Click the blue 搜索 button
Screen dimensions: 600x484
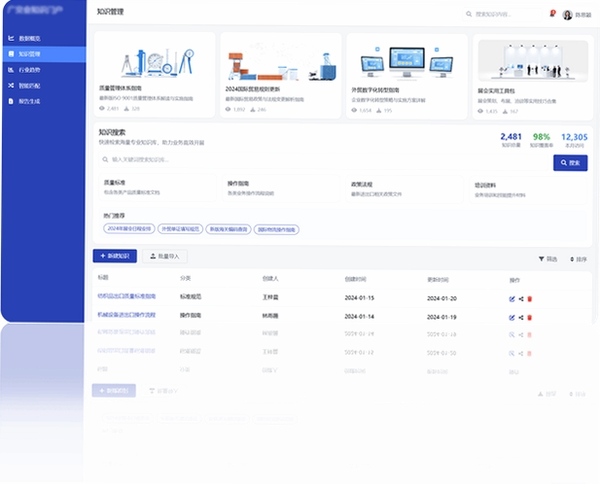(x=570, y=163)
